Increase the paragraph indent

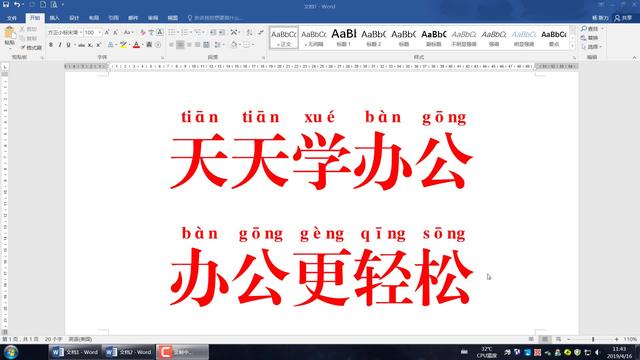click(x=222, y=32)
